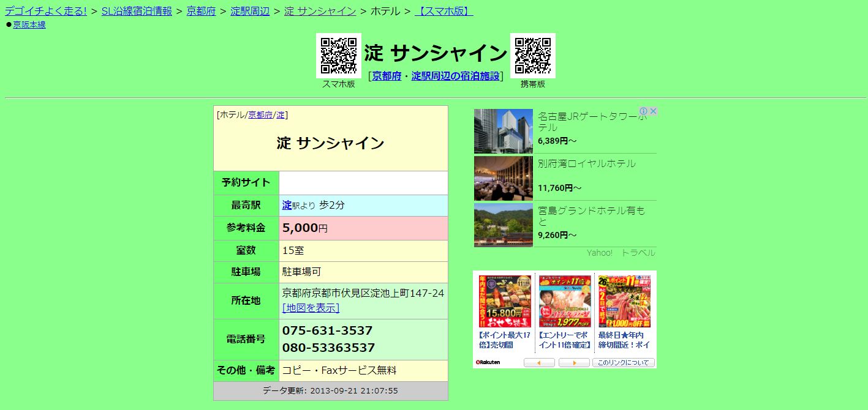The height and width of the screenshot is (410, 868).
Task: Navigate to SL沿線宿泊情報 breadcrumb
Action: pyautogui.click(x=137, y=11)
